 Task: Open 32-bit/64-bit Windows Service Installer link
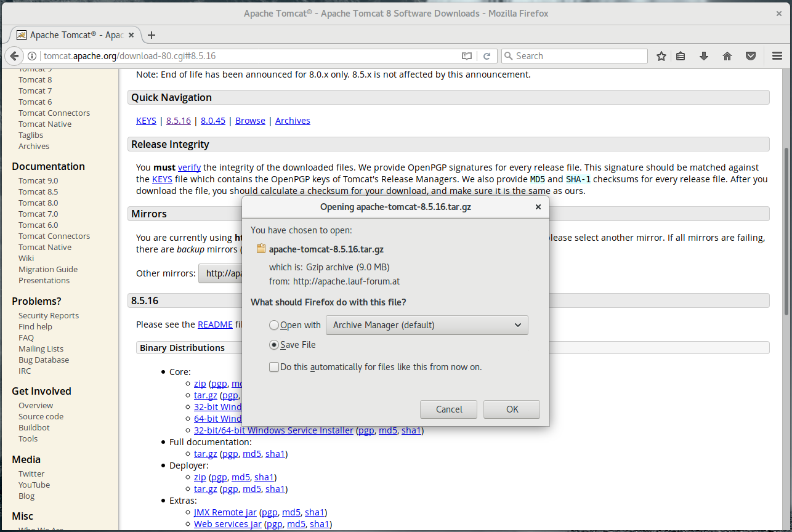[273, 430]
